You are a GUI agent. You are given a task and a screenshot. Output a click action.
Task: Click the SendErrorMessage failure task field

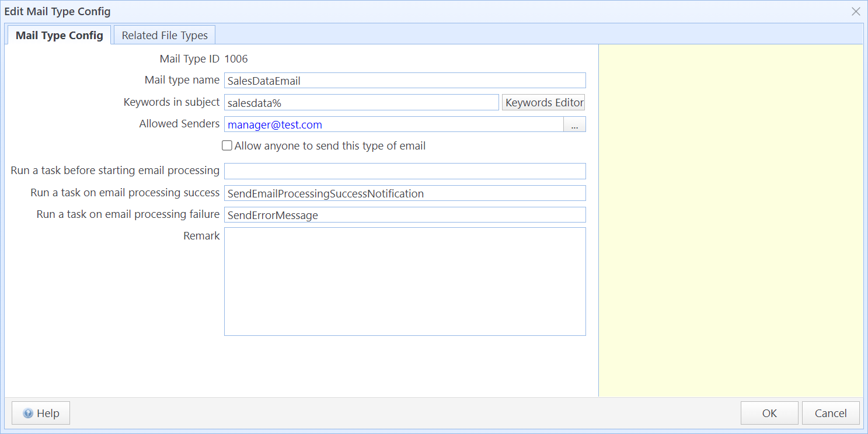pos(405,215)
